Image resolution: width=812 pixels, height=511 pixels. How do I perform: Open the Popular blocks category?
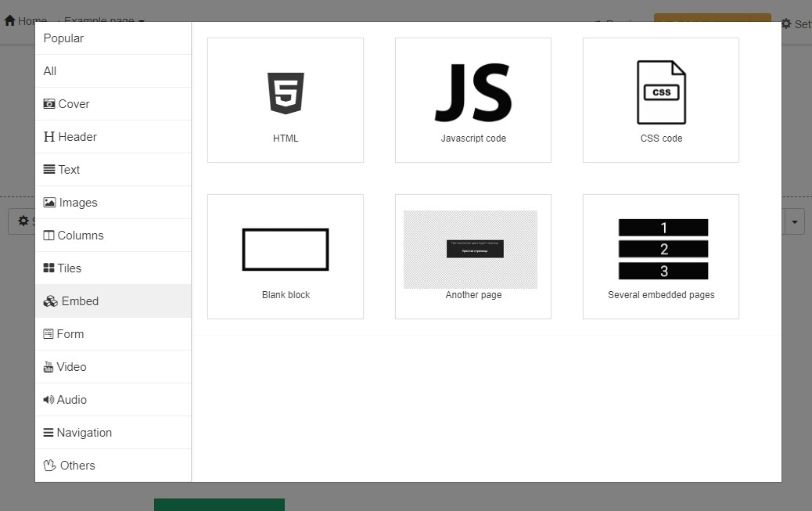(x=113, y=38)
